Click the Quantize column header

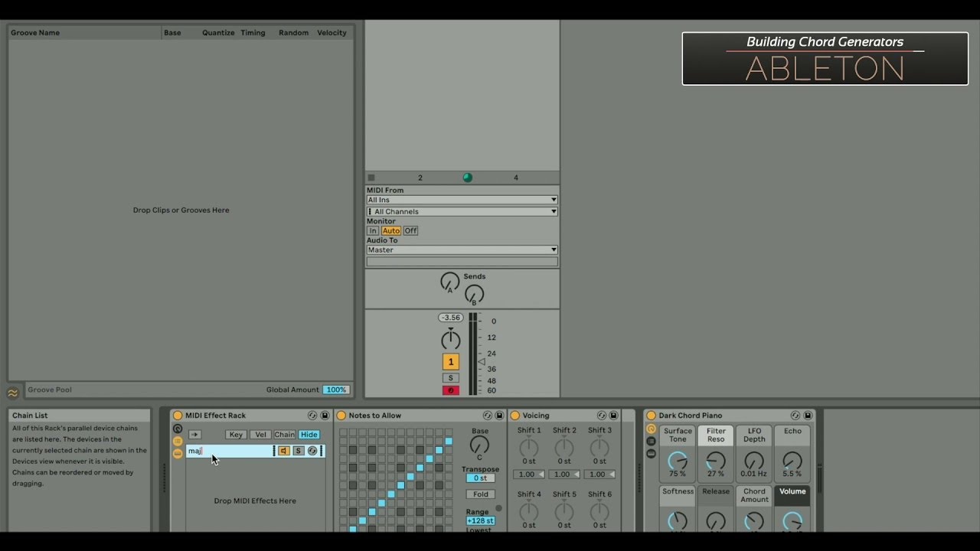pos(218,33)
